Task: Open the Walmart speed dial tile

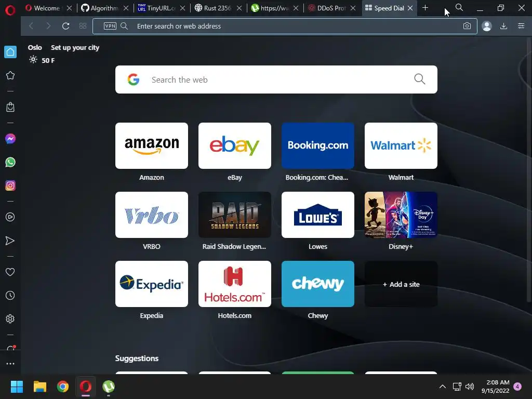Action: point(401,145)
